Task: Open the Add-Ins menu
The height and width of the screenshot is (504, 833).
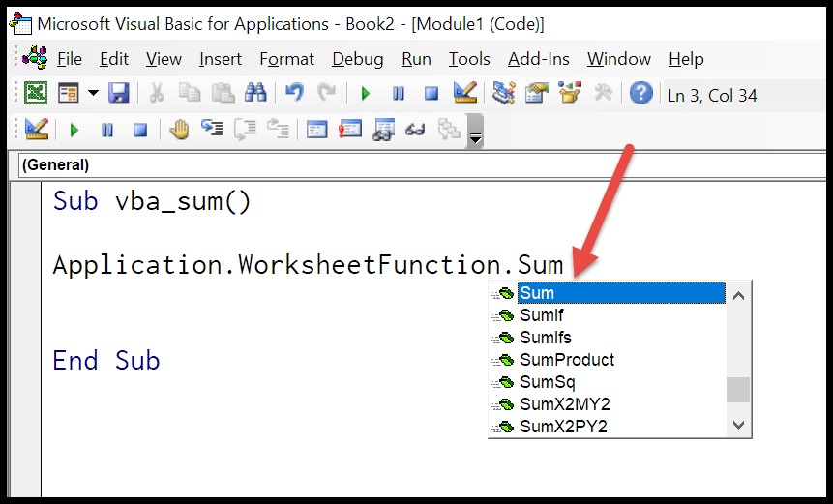Action: [539, 59]
